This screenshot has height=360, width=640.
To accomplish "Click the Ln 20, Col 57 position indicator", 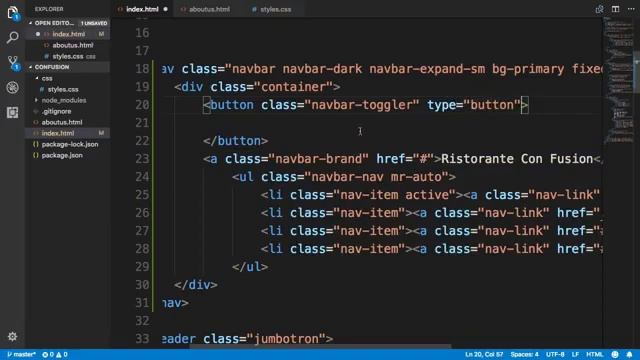I will [x=484, y=354].
